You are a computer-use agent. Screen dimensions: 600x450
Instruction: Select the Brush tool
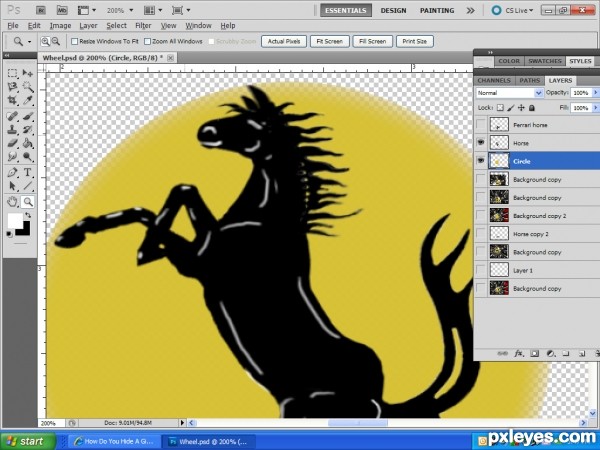28,116
